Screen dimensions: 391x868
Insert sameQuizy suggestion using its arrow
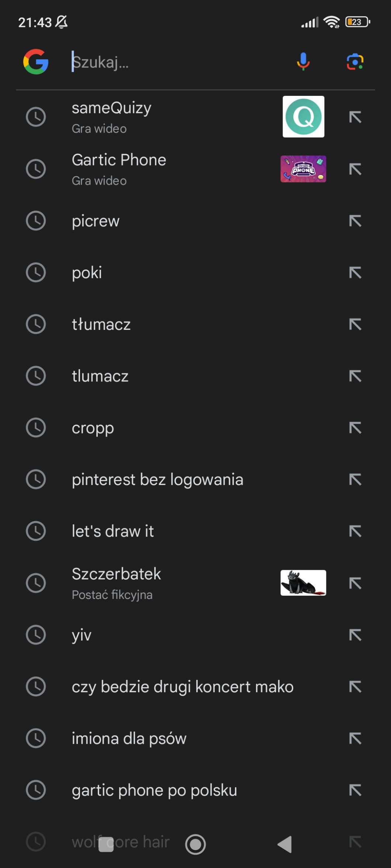355,117
